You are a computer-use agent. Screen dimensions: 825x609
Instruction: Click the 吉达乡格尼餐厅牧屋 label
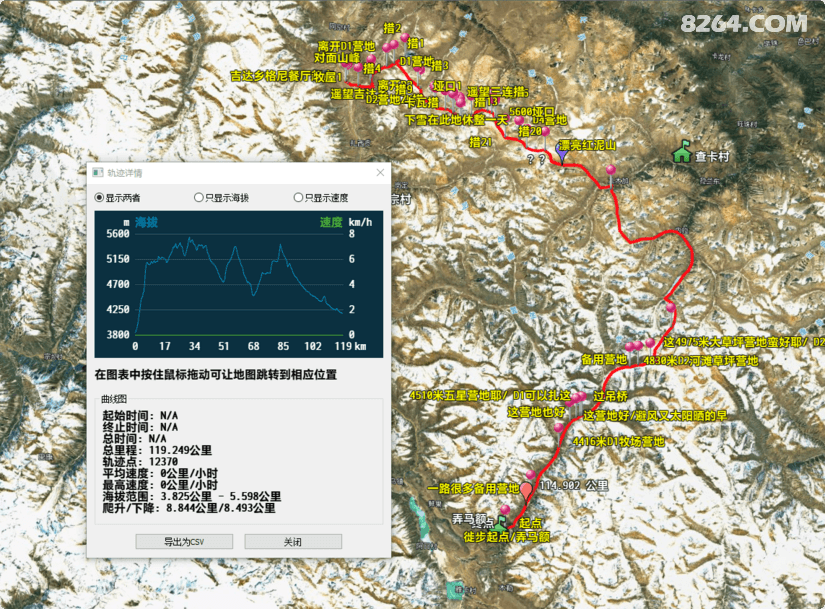point(283,76)
